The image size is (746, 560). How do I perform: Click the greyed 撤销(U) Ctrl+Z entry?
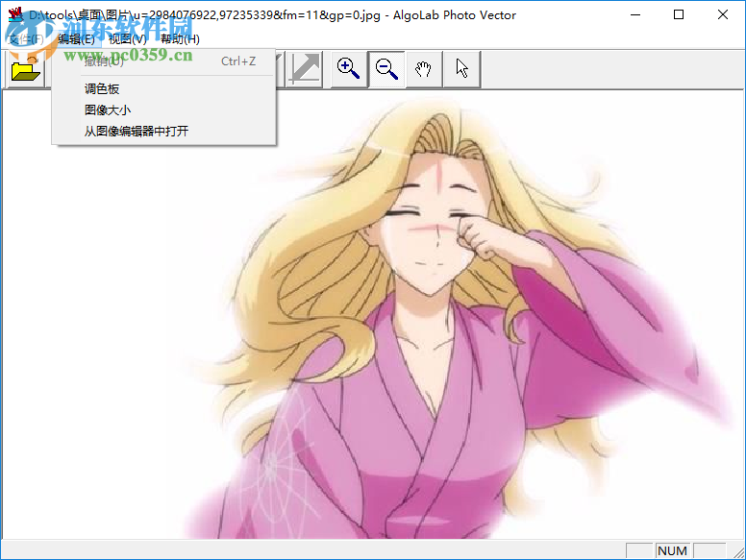163,61
